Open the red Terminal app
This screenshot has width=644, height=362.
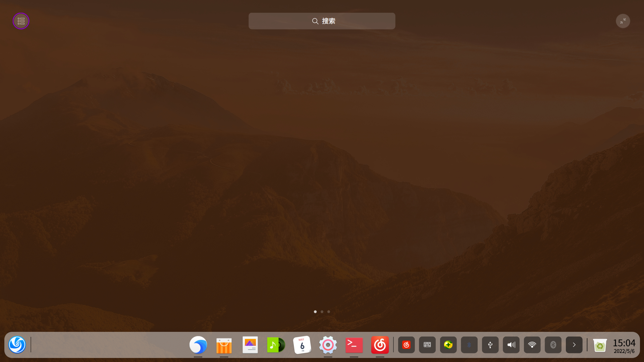(354, 345)
